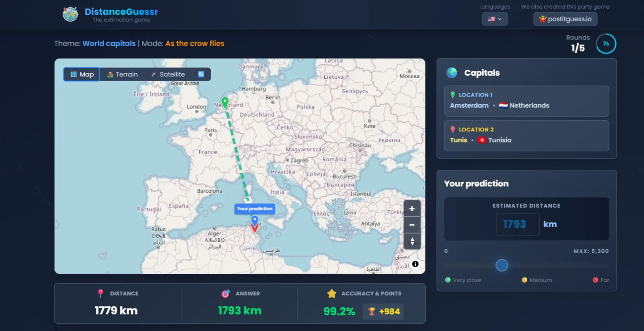Open the postitguess.io party game link

click(x=565, y=19)
